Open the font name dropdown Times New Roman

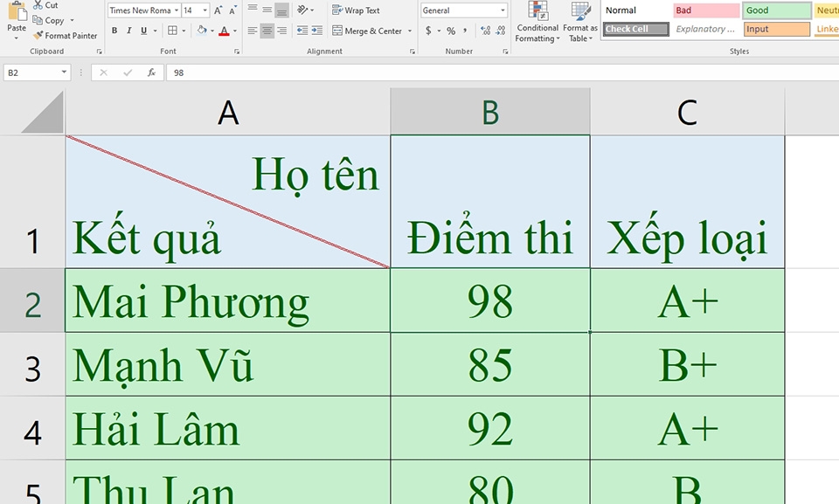pyautogui.click(x=176, y=10)
